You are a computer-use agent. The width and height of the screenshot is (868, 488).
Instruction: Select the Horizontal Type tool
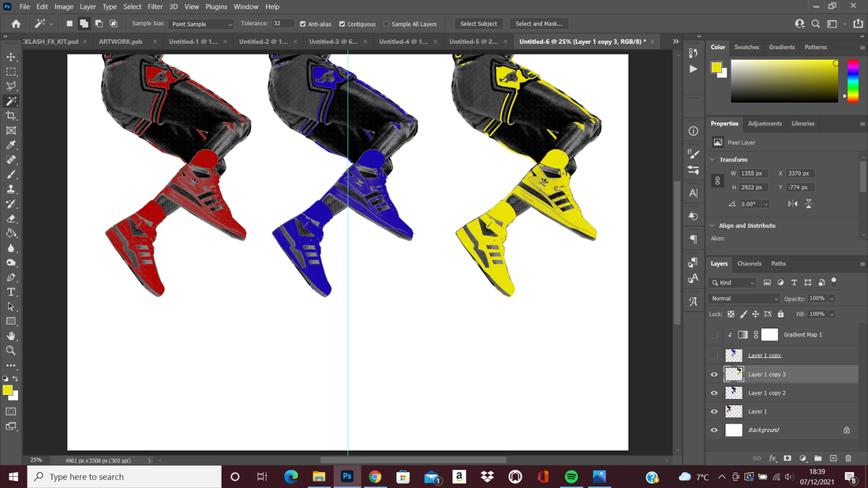(11, 292)
